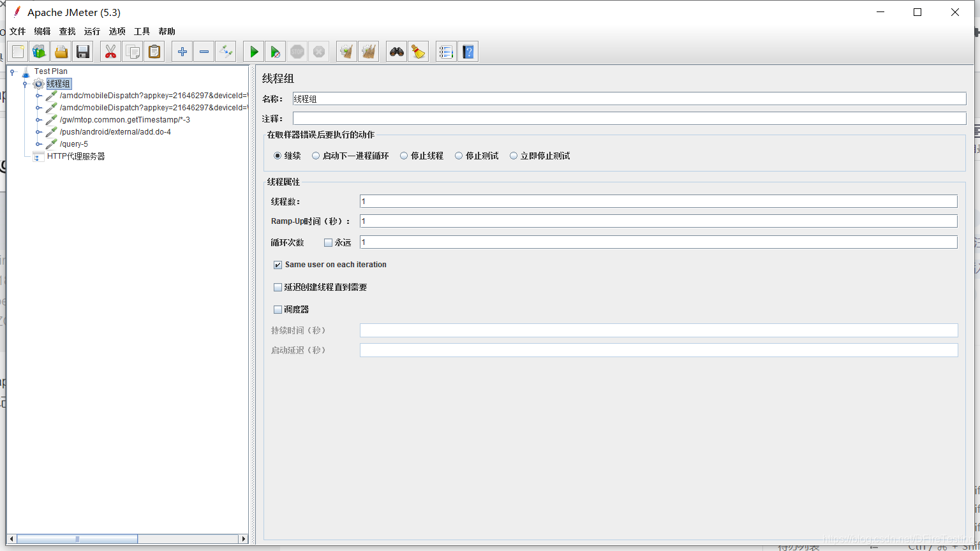Screen dimensions: 980x551
Task: Expand the /query-5 sampler node
Action: (x=38, y=144)
